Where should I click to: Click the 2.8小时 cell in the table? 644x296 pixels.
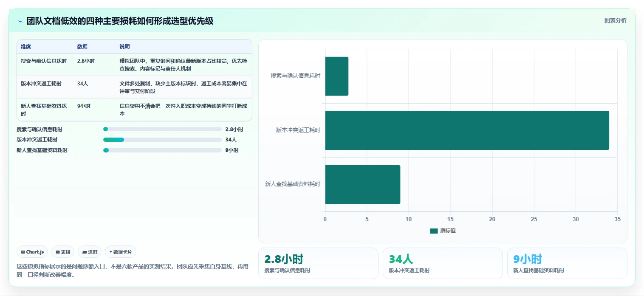[x=85, y=61]
